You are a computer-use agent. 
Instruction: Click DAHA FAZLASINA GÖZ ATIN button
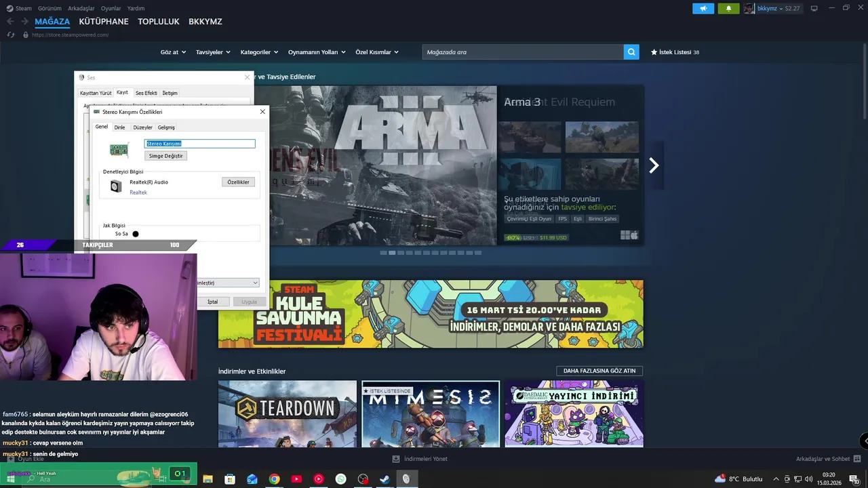tap(599, 371)
